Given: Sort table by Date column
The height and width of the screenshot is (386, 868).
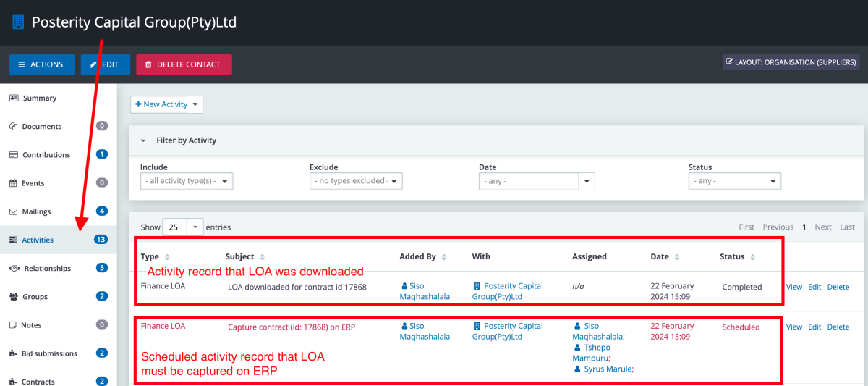Looking at the screenshot, I should 664,256.
